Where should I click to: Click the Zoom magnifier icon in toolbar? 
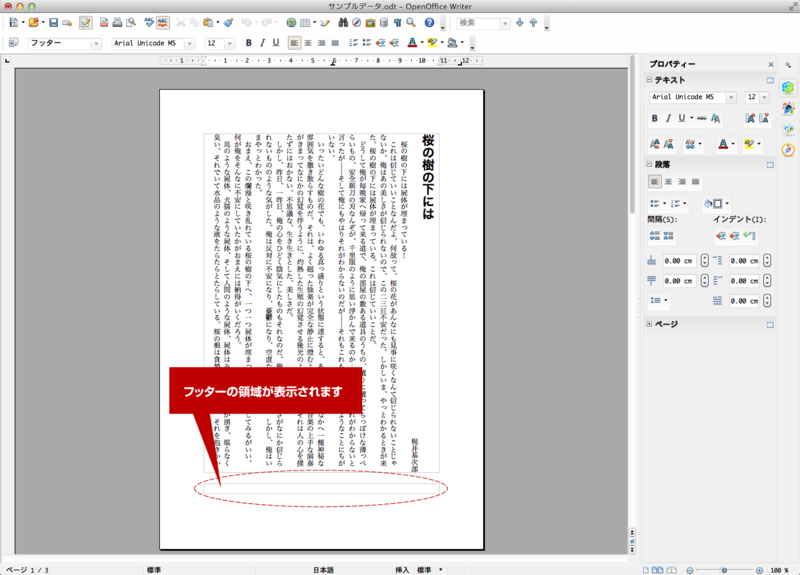tap(411, 22)
